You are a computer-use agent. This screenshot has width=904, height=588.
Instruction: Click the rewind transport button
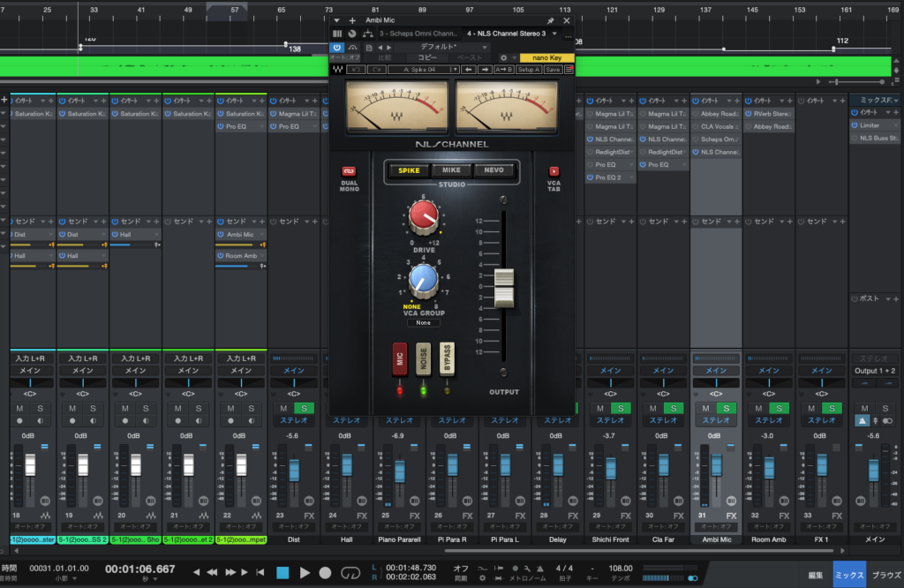pos(212,572)
